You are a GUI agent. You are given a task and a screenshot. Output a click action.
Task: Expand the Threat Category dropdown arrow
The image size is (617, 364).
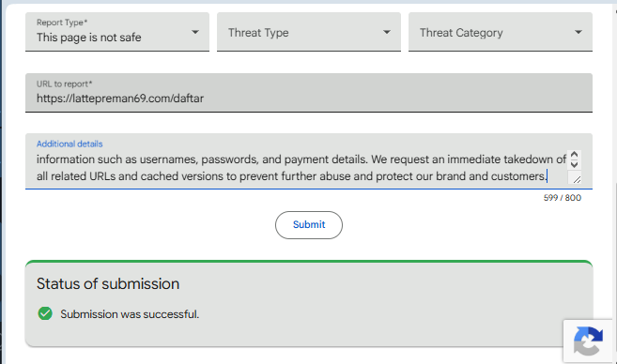coord(578,32)
